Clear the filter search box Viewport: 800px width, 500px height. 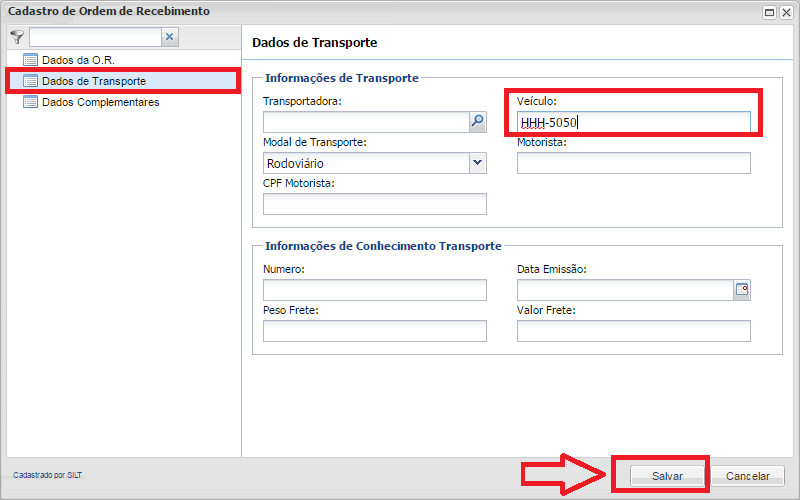point(170,37)
